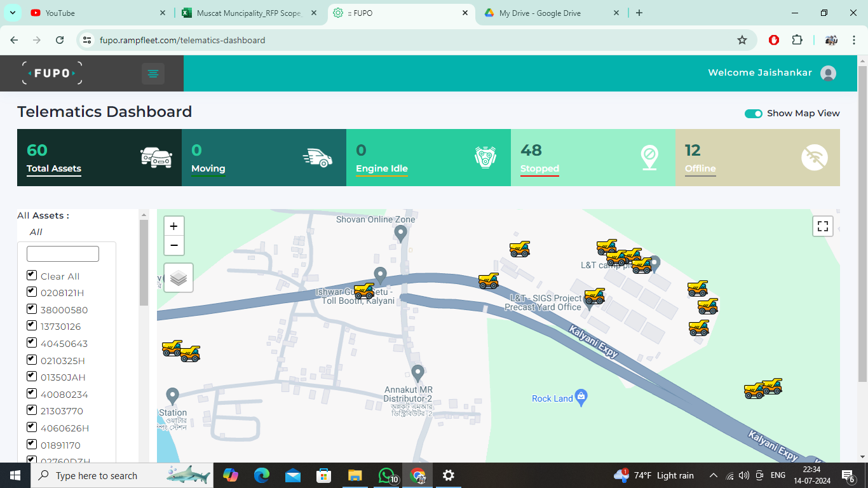Click the Stopped location pin icon
The height and width of the screenshot is (488, 868).
pyautogui.click(x=649, y=157)
